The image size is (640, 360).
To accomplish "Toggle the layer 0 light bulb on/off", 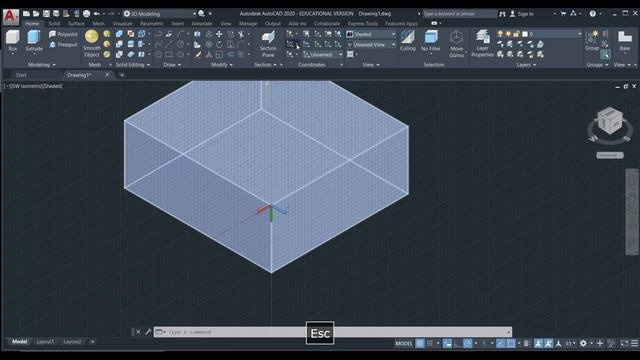I will coord(500,34).
